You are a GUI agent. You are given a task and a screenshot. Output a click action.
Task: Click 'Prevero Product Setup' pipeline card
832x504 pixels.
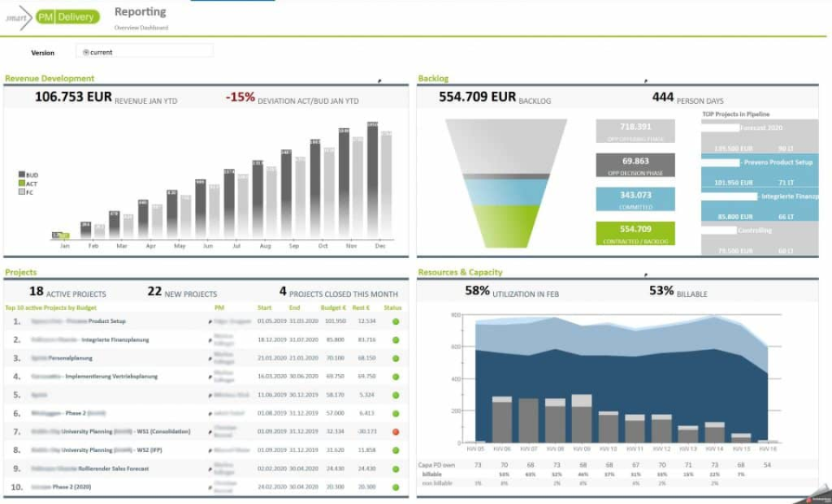tap(760, 171)
